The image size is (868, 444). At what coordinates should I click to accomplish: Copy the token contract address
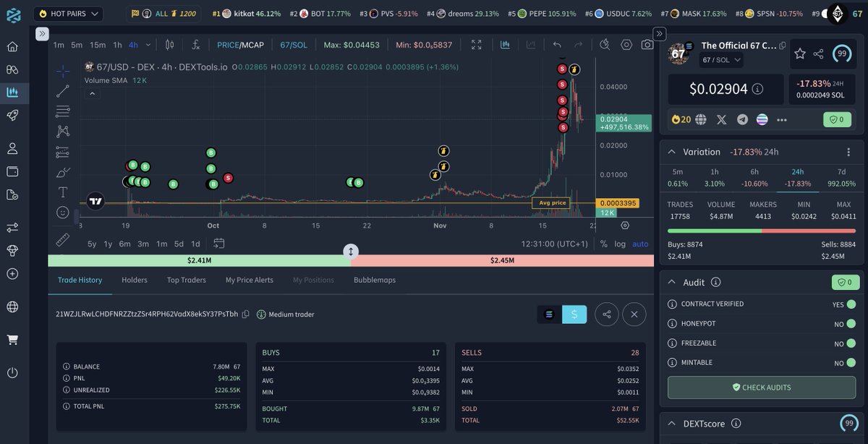tap(782, 46)
